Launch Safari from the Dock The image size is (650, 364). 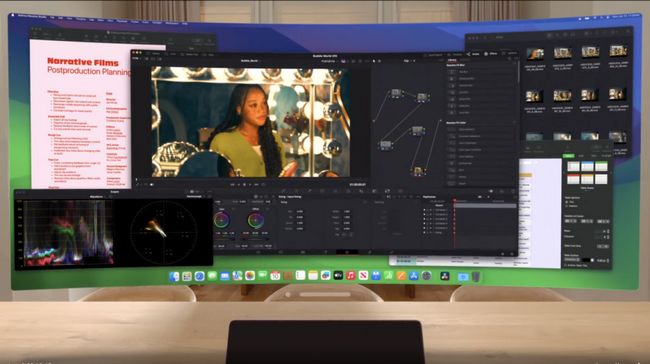pyautogui.click(x=199, y=276)
